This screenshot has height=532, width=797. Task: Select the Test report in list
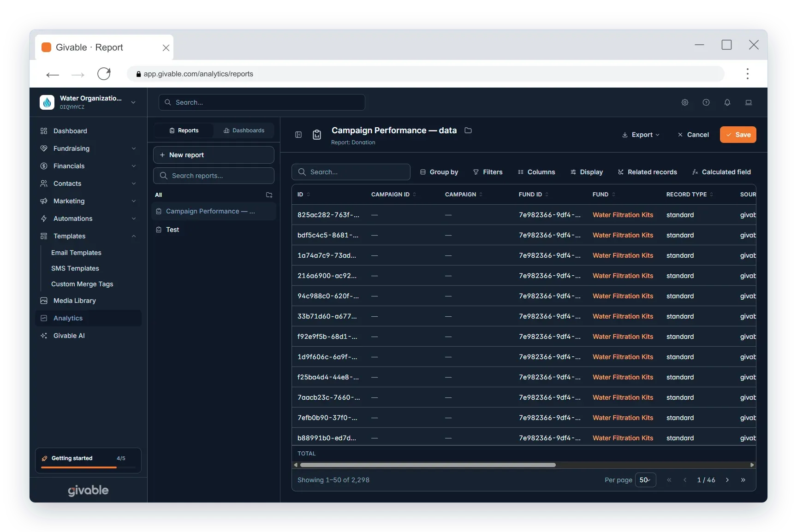(x=214, y=230)
